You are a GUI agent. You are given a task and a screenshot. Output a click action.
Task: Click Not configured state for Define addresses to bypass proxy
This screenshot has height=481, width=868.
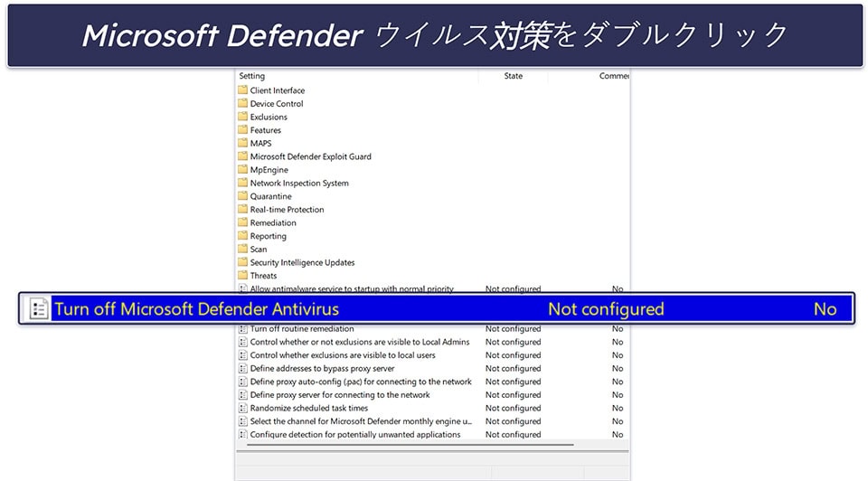(x=514, y=369)
